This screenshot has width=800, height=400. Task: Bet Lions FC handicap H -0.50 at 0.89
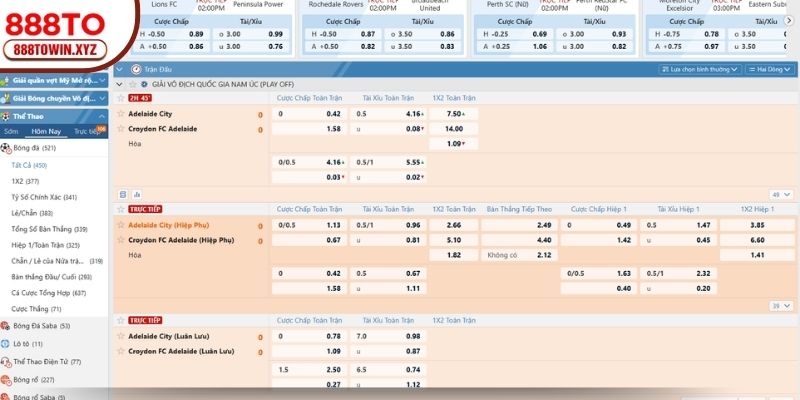(x=171, y=34)
